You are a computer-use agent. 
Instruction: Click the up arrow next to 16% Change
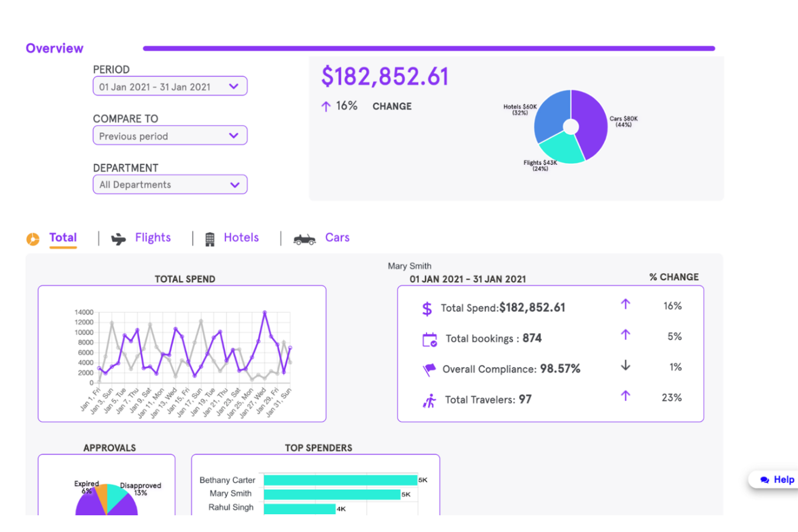(326, 106)
